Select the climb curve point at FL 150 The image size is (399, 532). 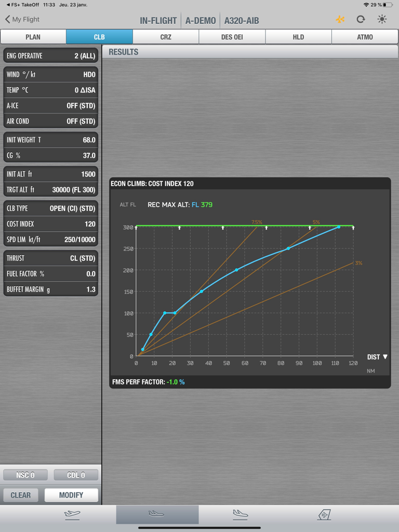point(202,291)
